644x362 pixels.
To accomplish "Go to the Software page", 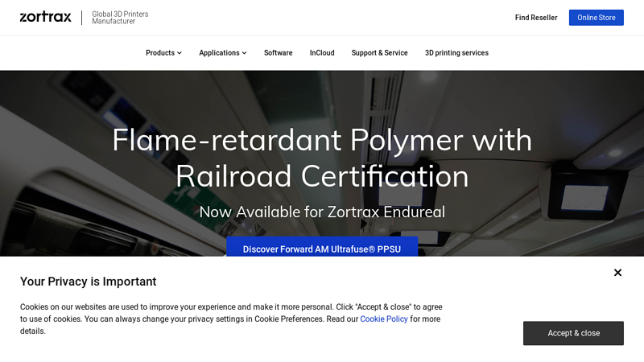I will [x=278, y=53].
